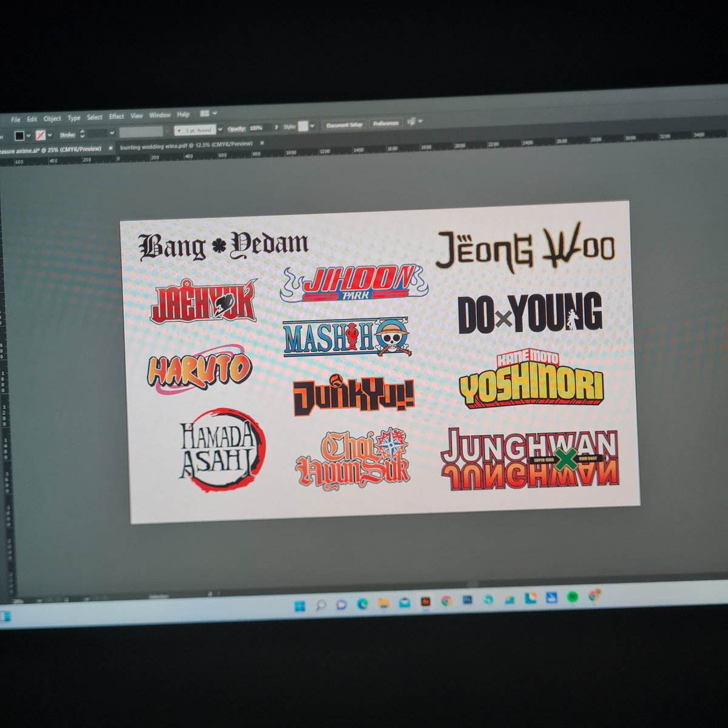The image size is (728, 728).
Task: Switch to Adobe Illustrator taskbar icon
Action: point(425,601)
